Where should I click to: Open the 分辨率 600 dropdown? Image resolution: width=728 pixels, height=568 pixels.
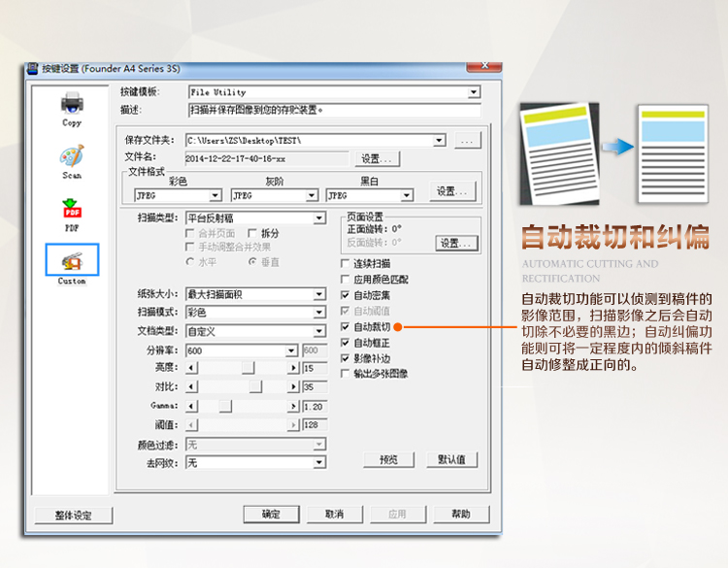291,351
